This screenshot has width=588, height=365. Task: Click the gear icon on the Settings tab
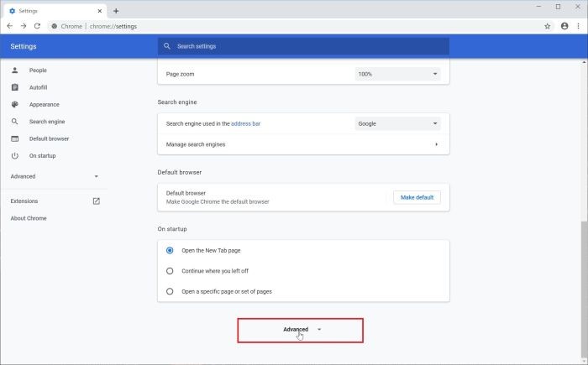pyautogui.click(x=12, y=11)
